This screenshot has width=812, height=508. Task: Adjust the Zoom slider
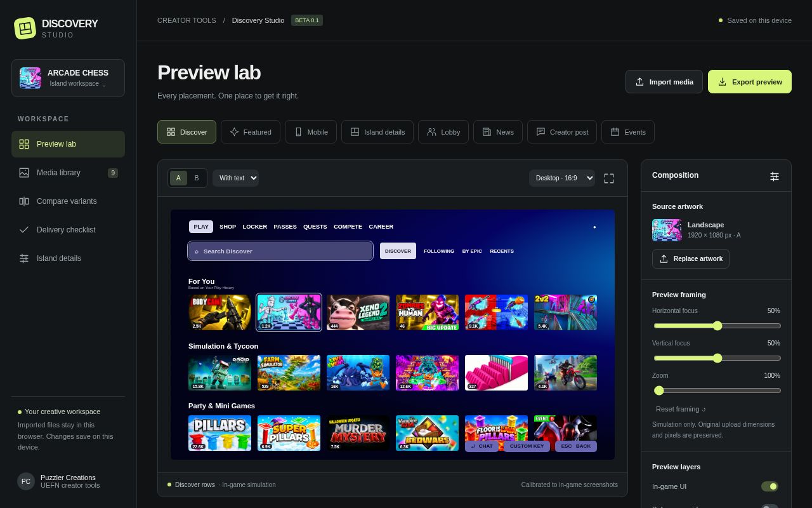717,391
